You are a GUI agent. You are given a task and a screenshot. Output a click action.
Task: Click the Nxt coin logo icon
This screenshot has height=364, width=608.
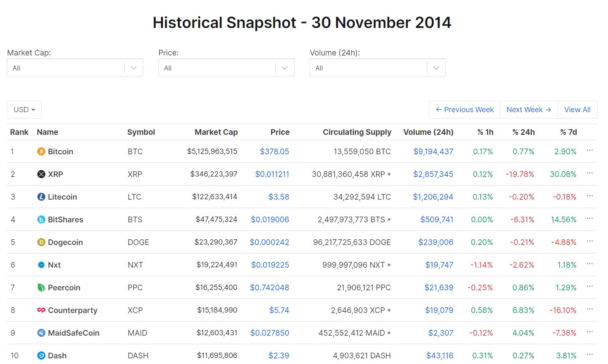(41, 265)
